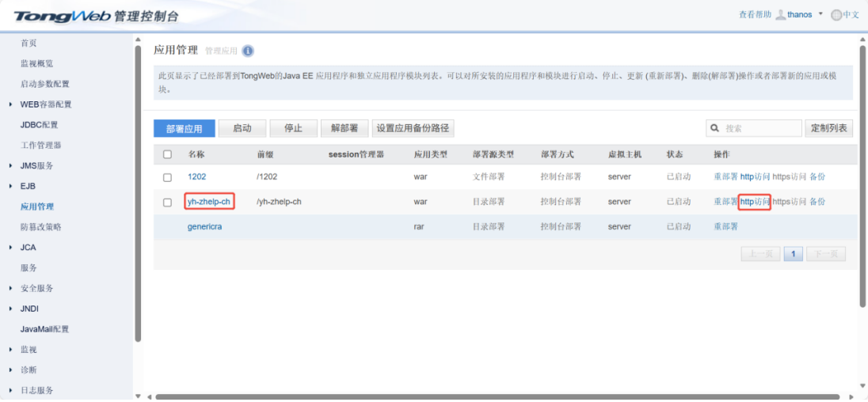The width and height of the screenshot is (868, 402).
Task: Expand the 安全服务 menu arrow
Action: point(10,289)
